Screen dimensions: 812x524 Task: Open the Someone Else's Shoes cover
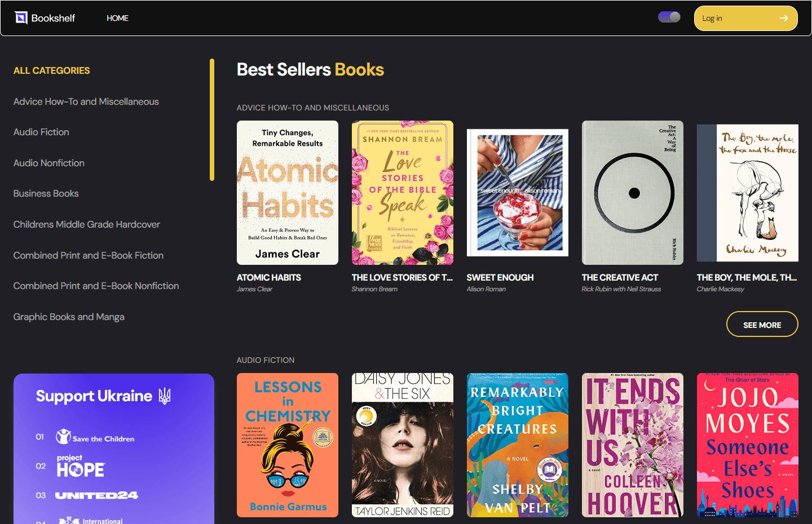pos(748,445)
